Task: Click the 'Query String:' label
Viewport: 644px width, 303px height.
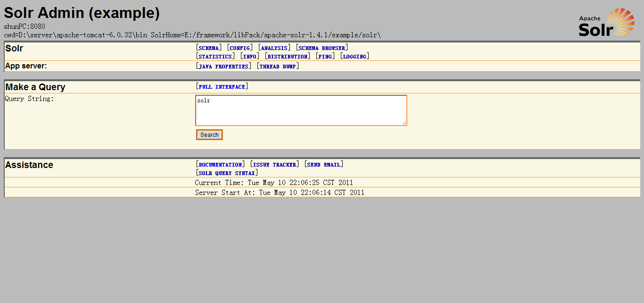Action: (29, 99)
